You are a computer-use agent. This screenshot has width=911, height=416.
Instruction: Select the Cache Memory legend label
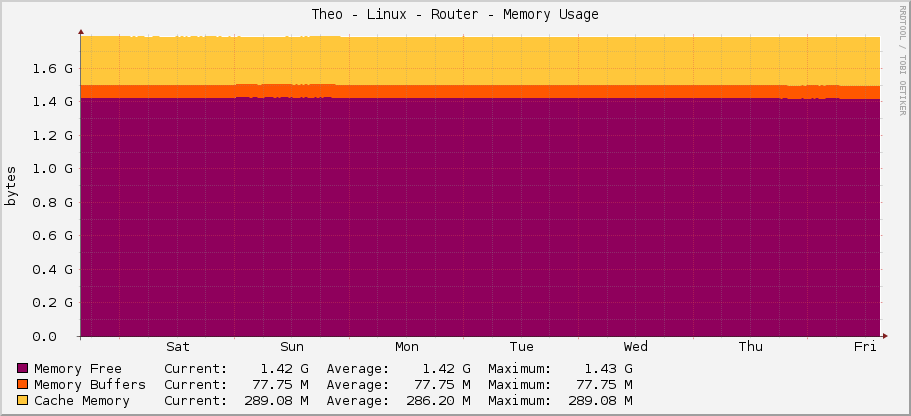pos(82,401)
